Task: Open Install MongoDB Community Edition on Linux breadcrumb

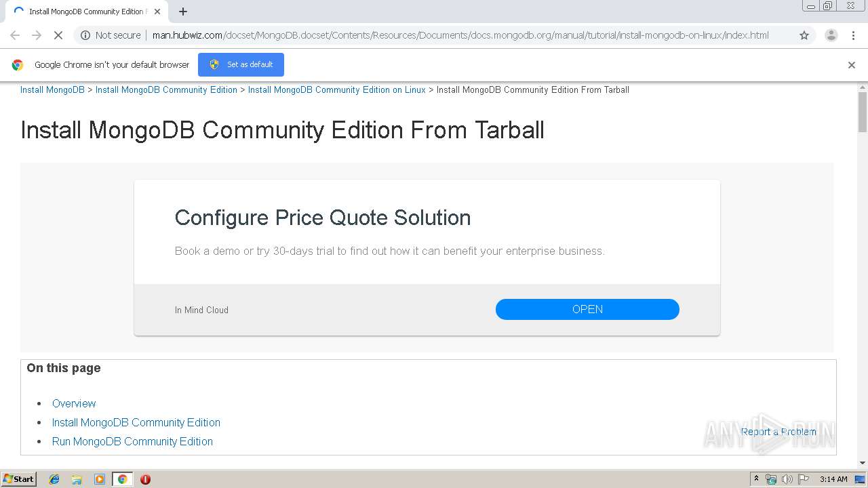Action: 337,89
